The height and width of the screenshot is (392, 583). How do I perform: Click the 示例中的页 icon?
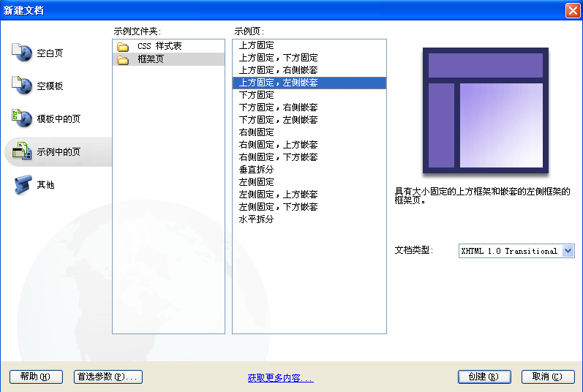(x=22, y=151)
